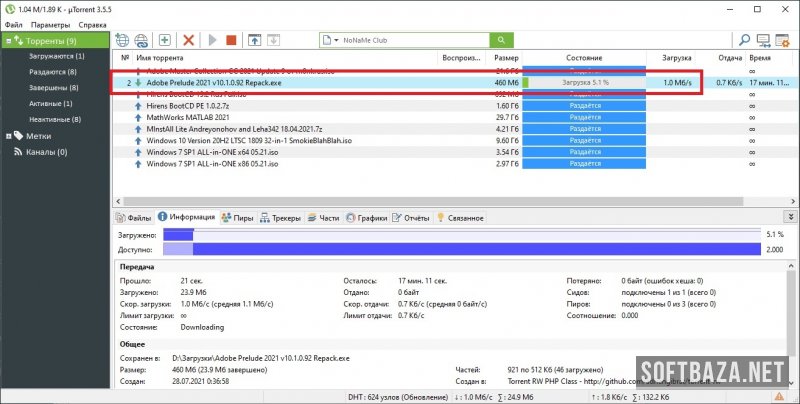Click the Загрузка 5.1 % progress bar
The image size is (800, 404).
pyautogui.click(x=585, y=82)
